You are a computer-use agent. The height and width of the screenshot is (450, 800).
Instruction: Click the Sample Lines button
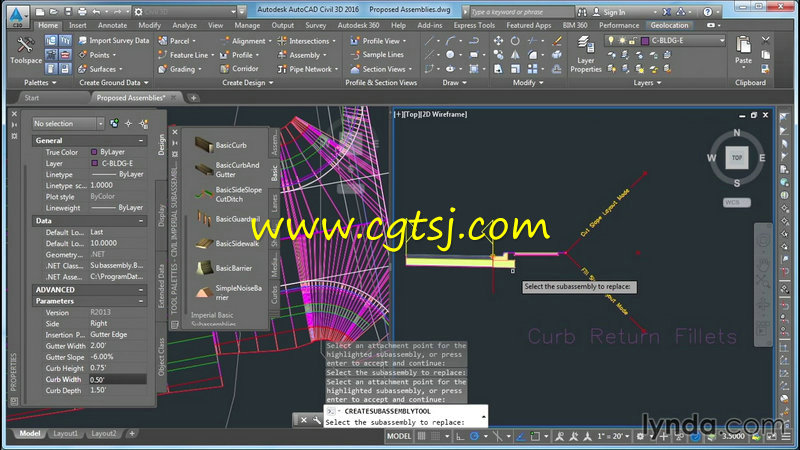[x=377, y=55]
